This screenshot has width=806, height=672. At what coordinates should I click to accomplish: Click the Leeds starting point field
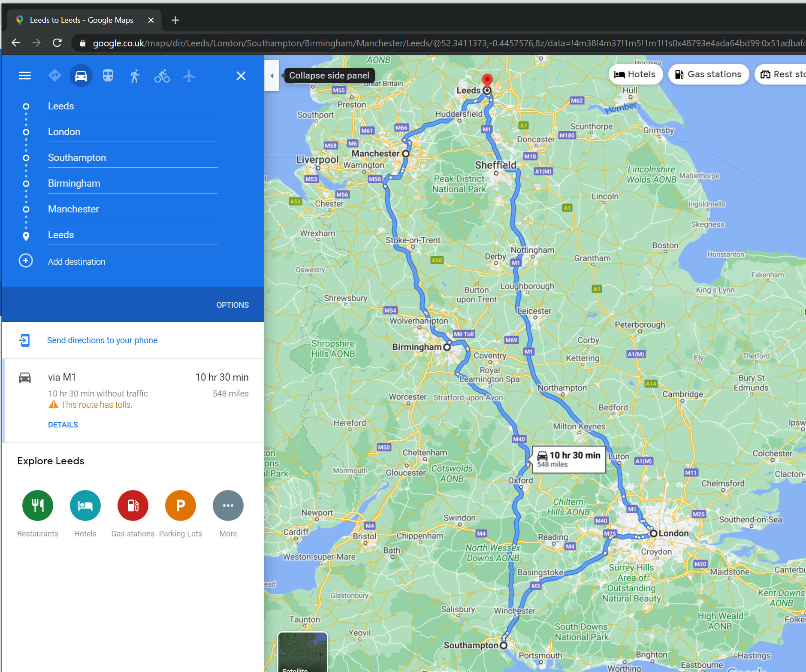(x=133, y=106)
